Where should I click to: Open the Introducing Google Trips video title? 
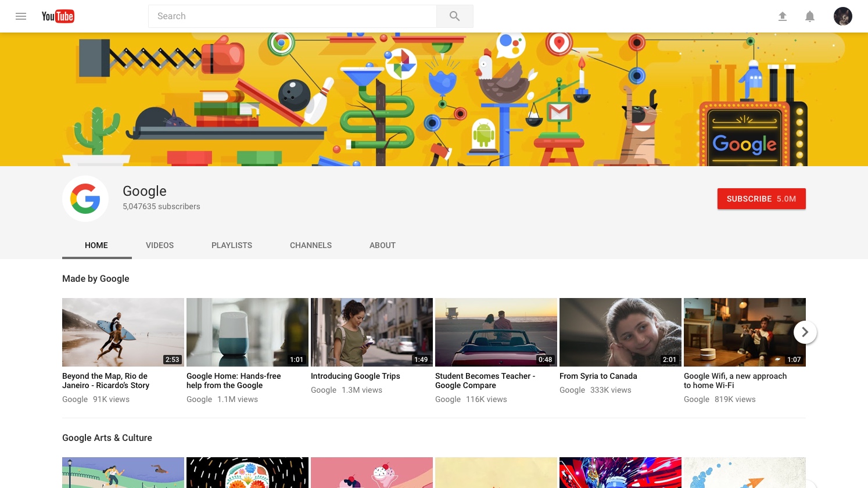356,376
